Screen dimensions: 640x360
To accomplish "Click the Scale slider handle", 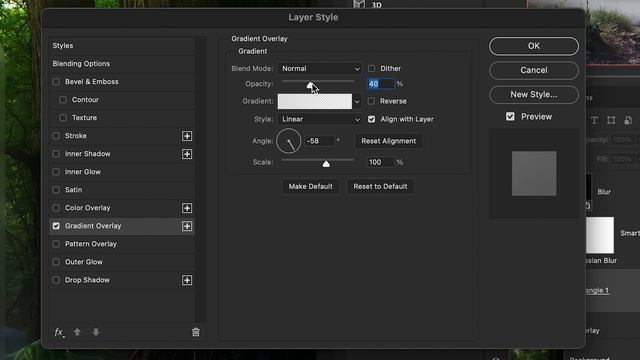I will tap(326, 164).
